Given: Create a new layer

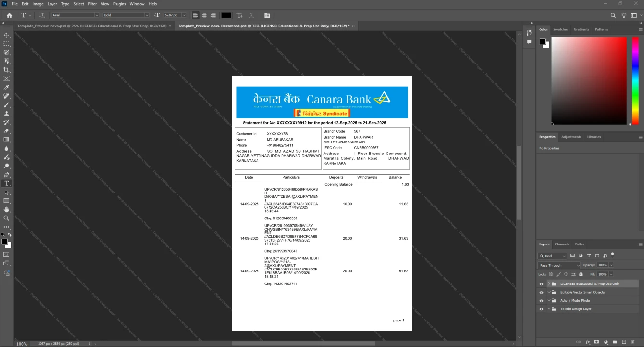Looking at the screenshot, I should click(624, 342).
